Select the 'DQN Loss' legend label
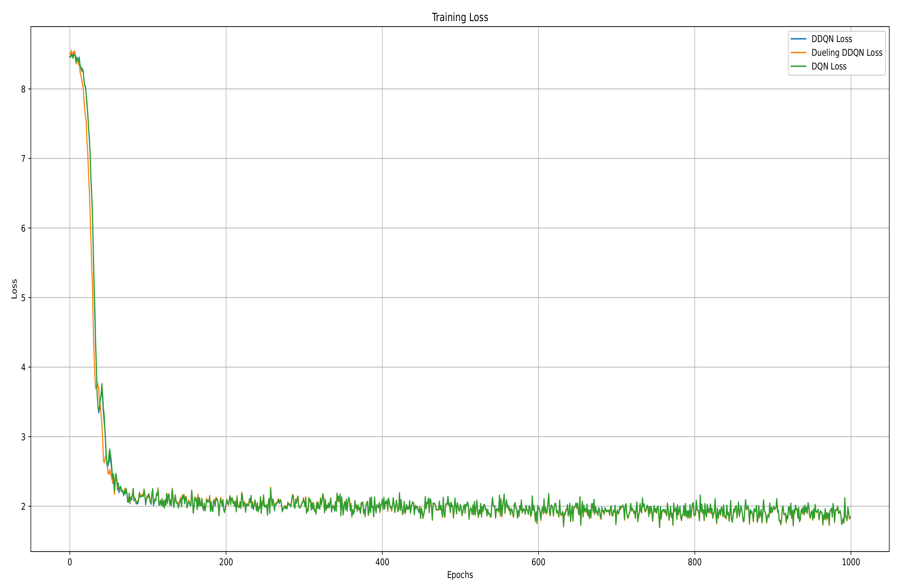Image resolution: width=904 pixels, height=588 pixels. click(829, 67)
